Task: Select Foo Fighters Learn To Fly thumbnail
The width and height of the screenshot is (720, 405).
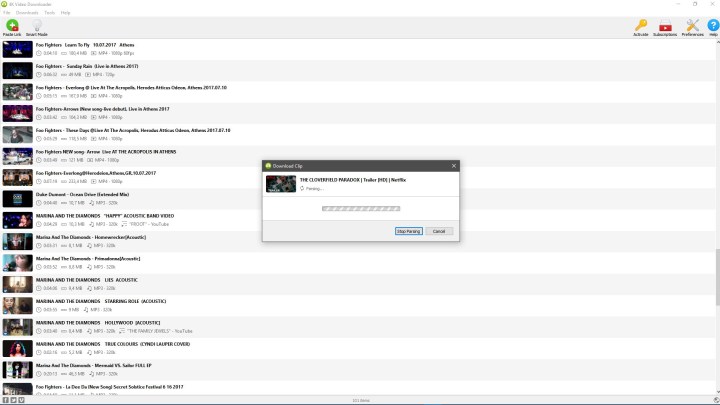Action: pos(17,49)
